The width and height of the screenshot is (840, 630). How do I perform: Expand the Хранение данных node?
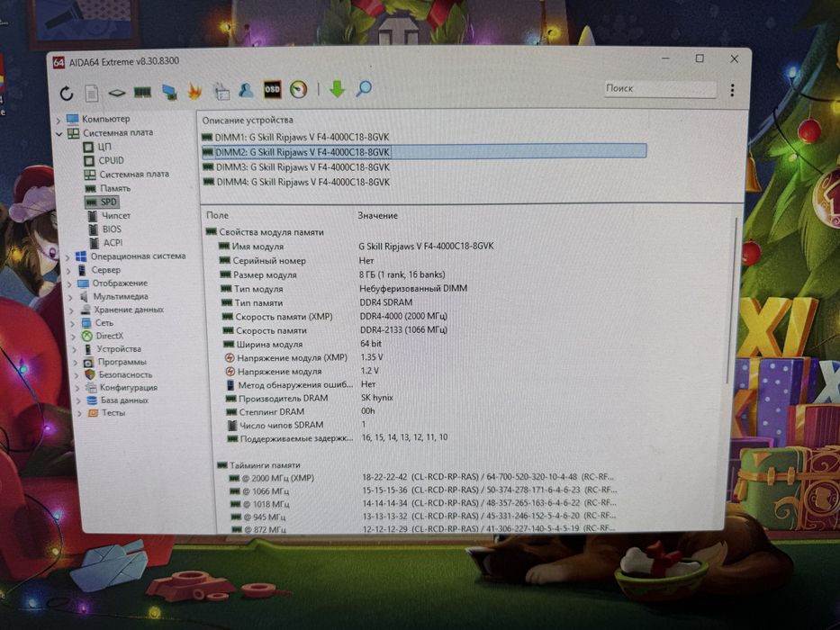[x=72, y=310]
